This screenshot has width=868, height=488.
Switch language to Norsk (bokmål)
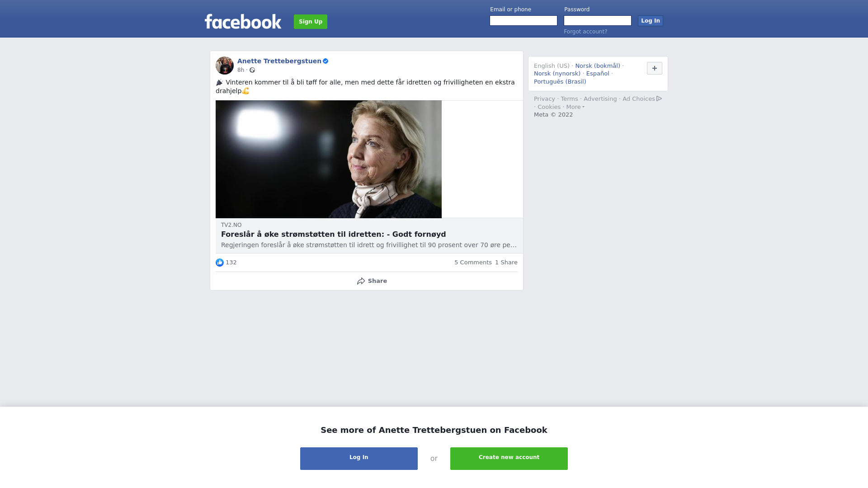click(598, 66)
